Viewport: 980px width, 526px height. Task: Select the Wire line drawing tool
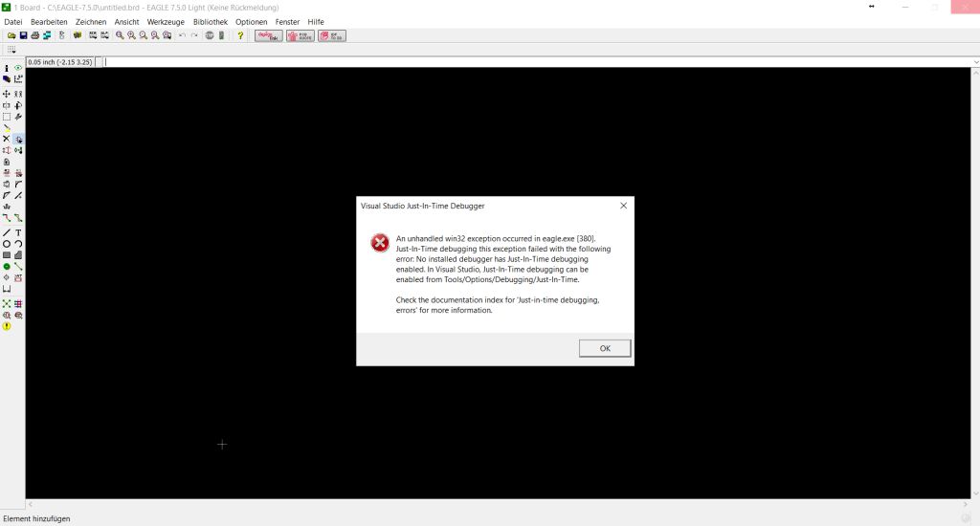7,232
